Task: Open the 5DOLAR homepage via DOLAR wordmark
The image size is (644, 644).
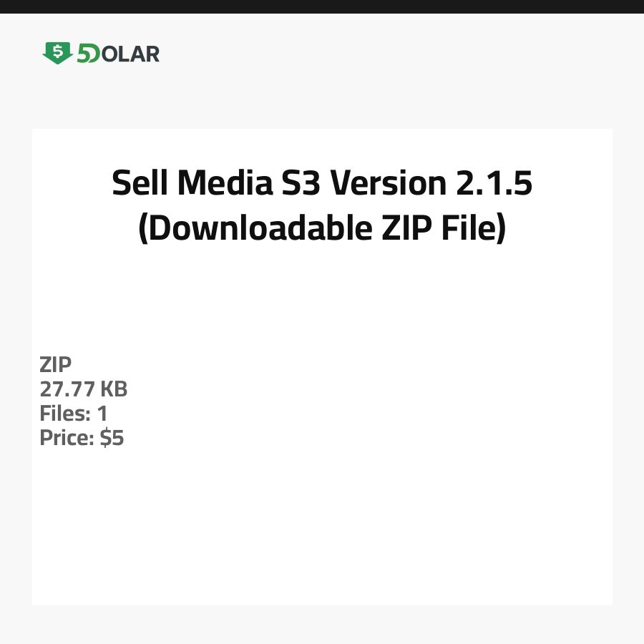Action: tap(130, 54)
